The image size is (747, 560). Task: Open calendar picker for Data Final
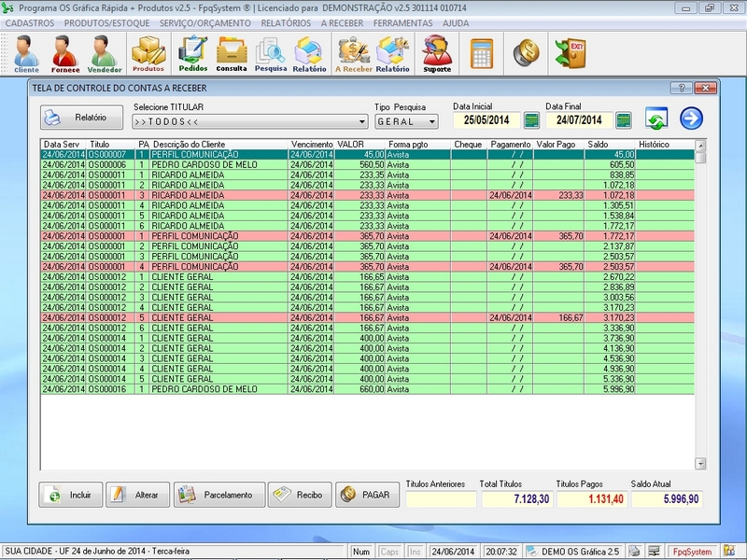[624, 120]
